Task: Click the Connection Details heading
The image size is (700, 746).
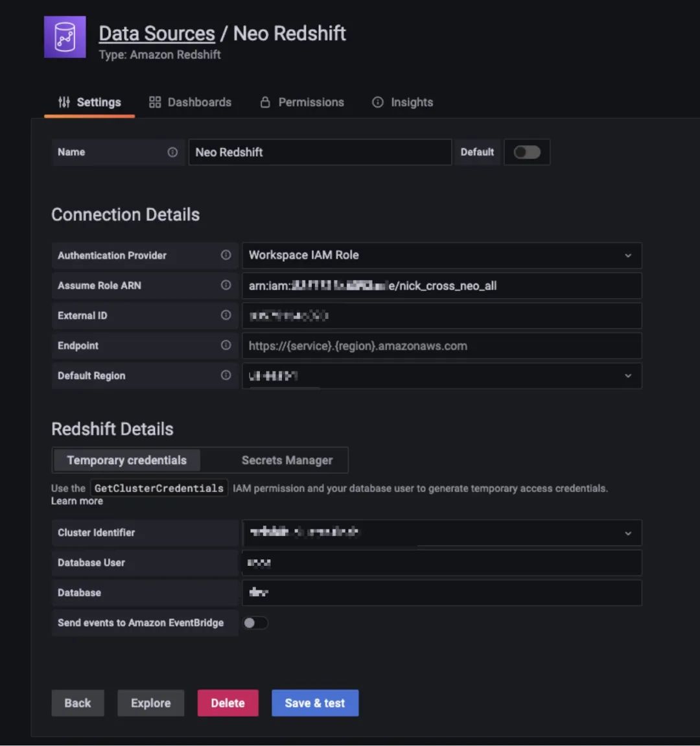Action: tap(126, 215)
